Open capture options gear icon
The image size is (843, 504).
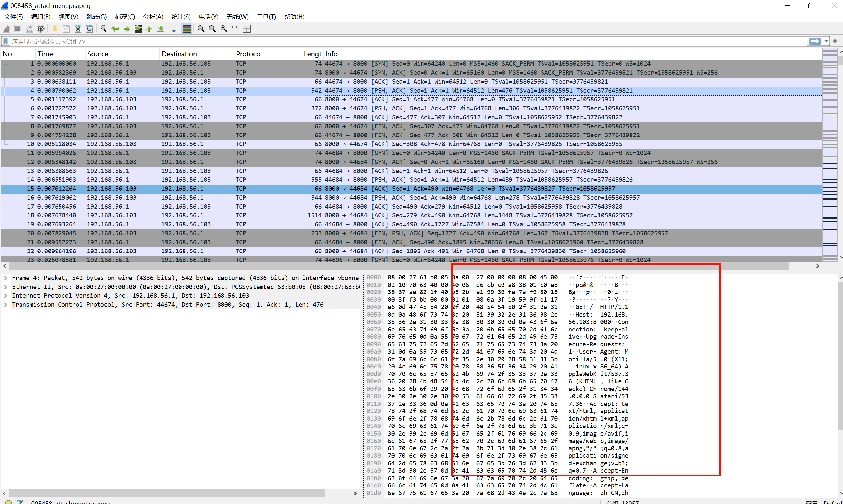pyautogui.click(x=41, y=29)
